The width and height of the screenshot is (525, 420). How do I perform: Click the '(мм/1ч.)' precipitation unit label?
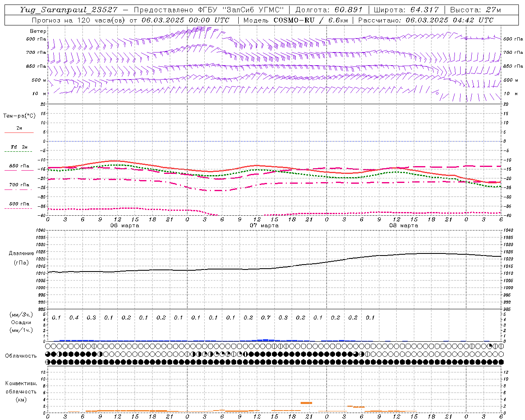pos(21,330)
